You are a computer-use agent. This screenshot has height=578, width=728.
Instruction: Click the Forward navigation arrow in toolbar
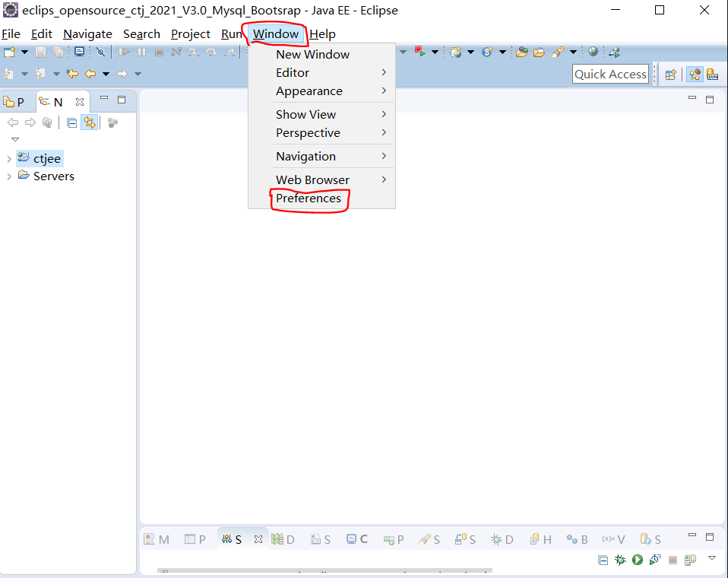pos(122,74)
